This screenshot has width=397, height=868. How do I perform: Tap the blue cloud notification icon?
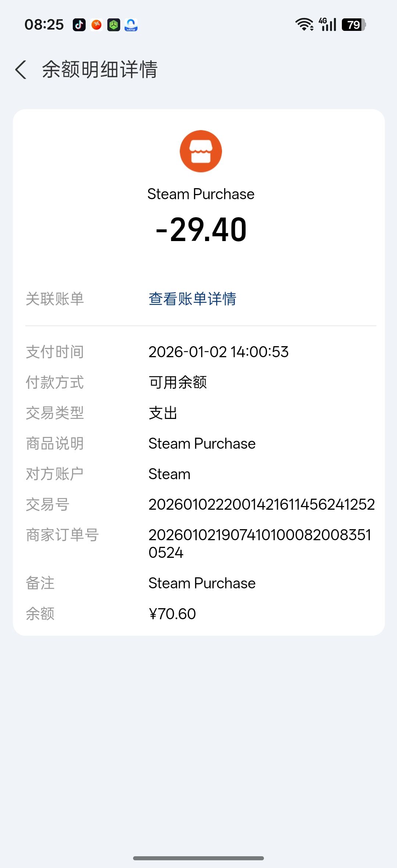point(131,25)
